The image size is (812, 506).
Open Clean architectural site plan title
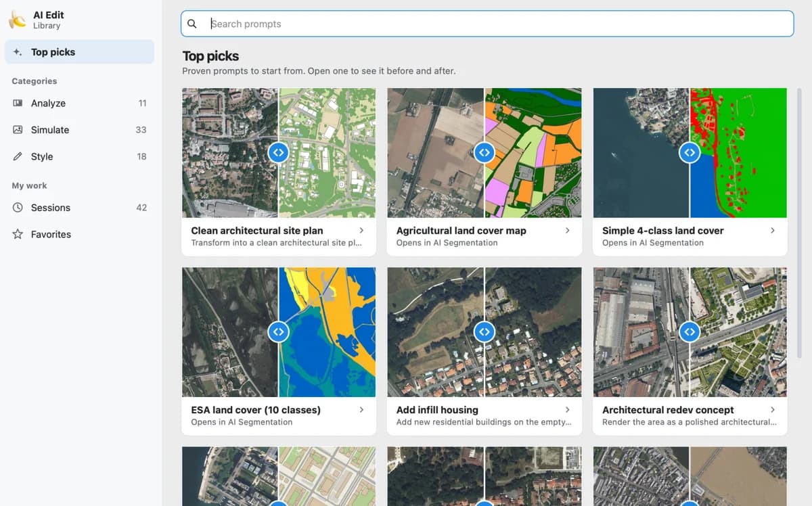[x=257, y=231]
